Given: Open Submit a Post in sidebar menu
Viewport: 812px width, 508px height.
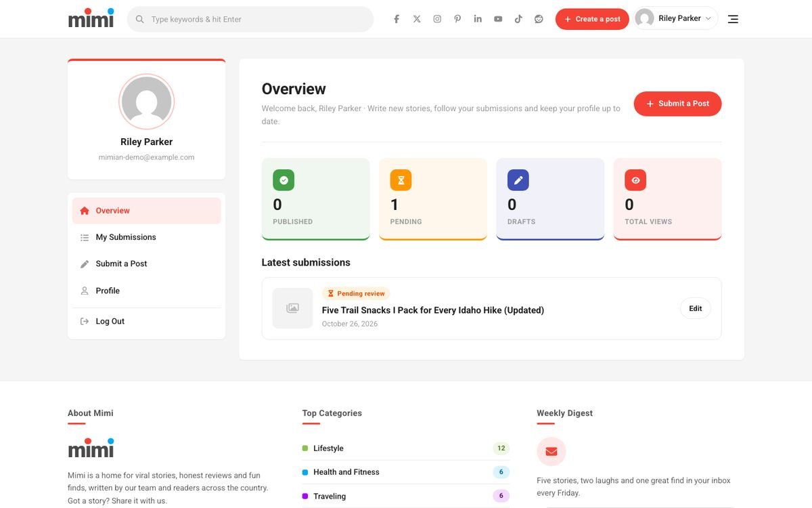Looking at the screenshot, I should click(x=147, y=263).
